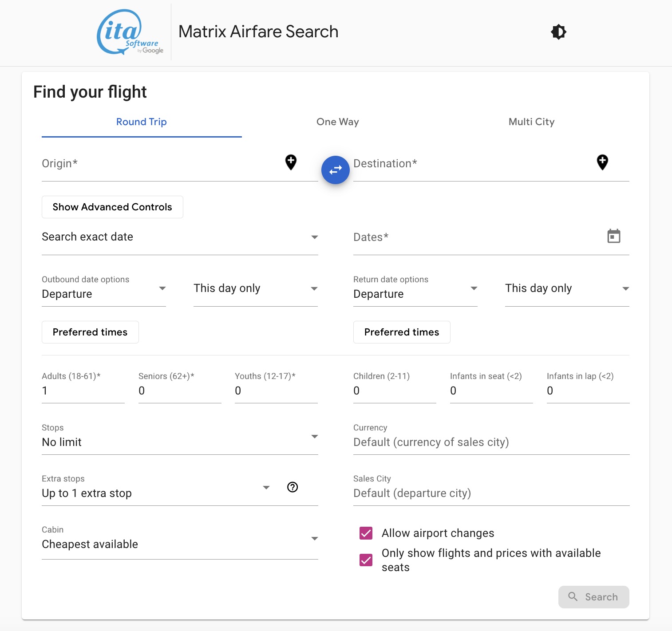The image size is (672, 631).
Task: Click the Find your flight heading
Action: pyautogui.click(x=90, y=92)
